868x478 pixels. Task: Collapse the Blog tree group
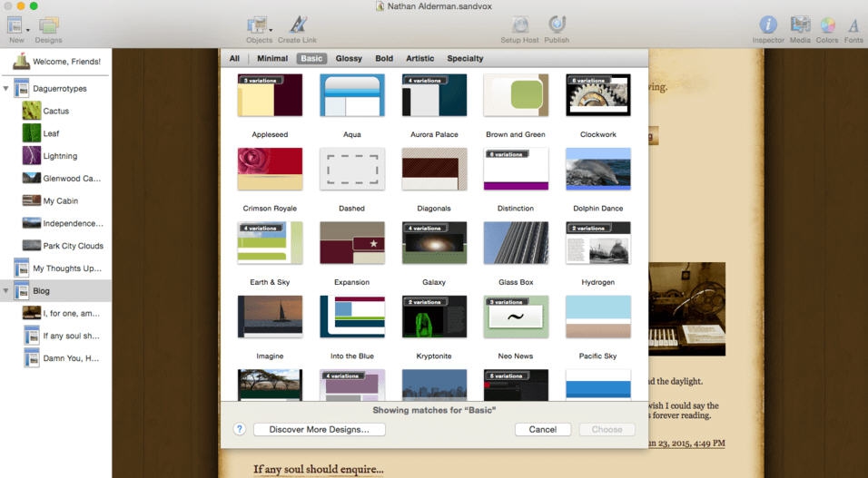pos(7,291)
